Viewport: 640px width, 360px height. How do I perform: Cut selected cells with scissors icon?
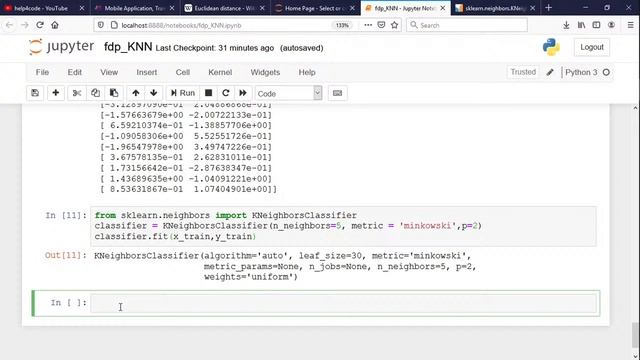(76, 93)
